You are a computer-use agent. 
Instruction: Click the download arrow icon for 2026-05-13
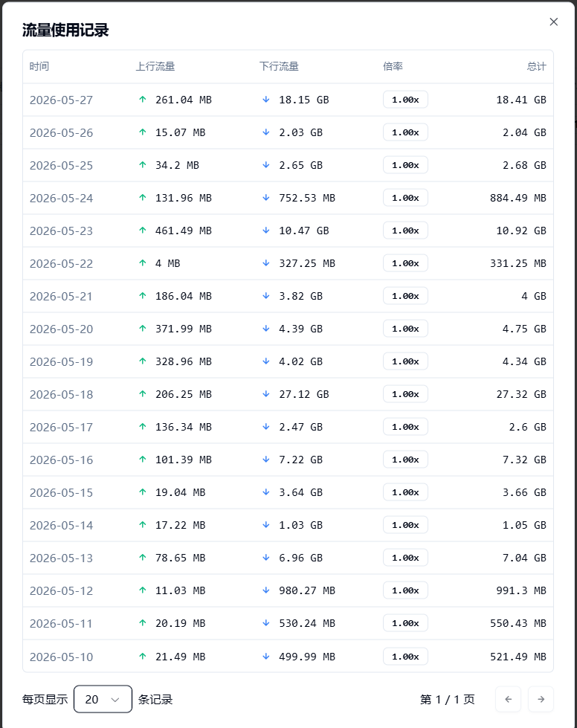coord(266,558)
